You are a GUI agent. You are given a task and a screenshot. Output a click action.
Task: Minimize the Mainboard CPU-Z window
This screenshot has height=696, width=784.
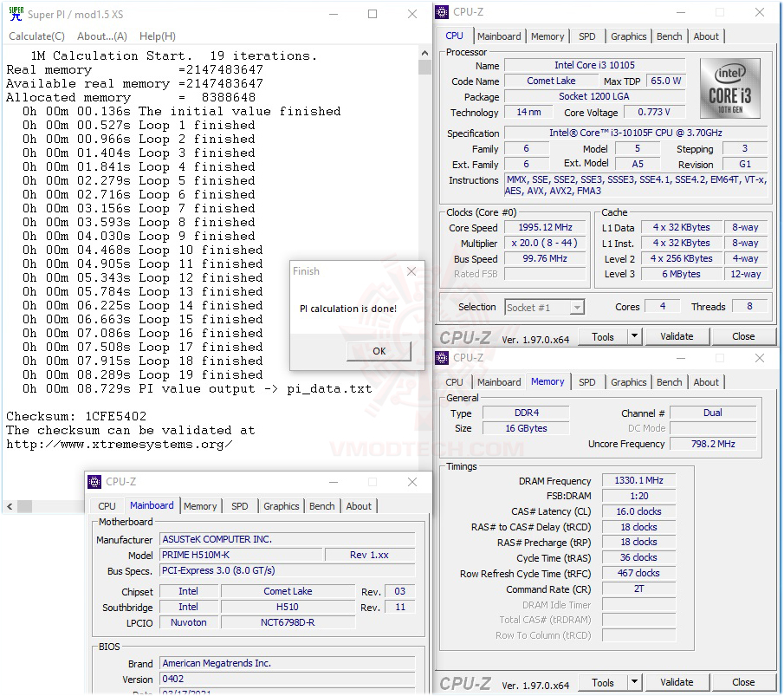click(x=334, y=482)
